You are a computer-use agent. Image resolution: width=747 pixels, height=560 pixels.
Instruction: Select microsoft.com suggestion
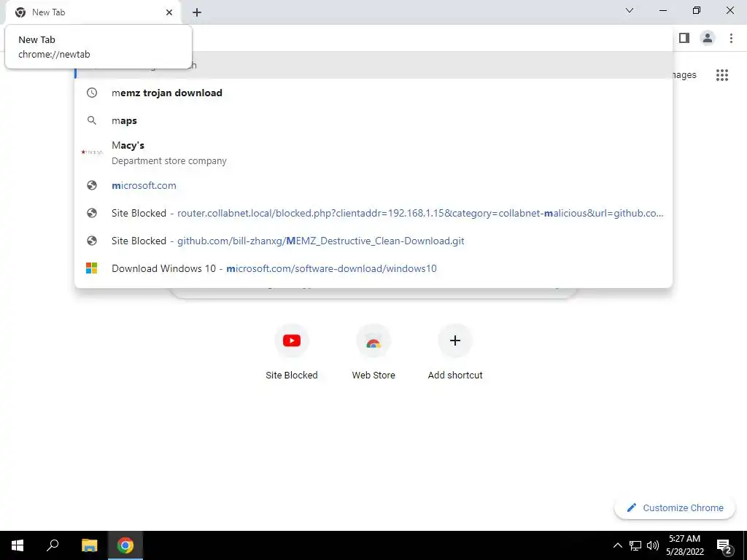[373, 185]
